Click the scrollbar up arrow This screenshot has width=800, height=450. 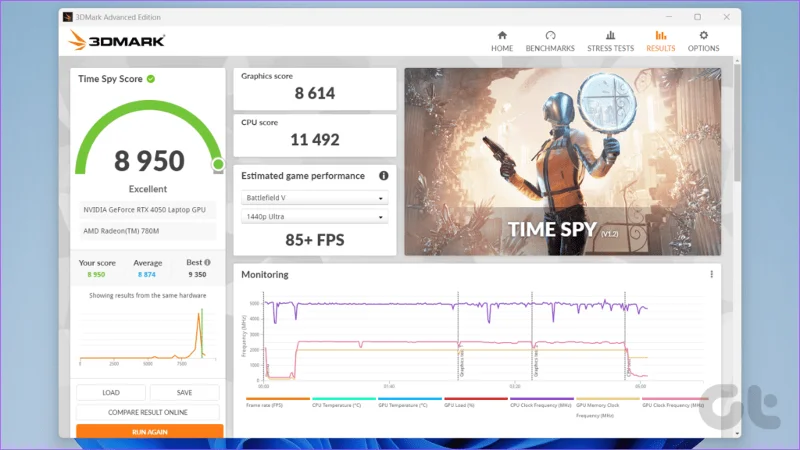737,61
